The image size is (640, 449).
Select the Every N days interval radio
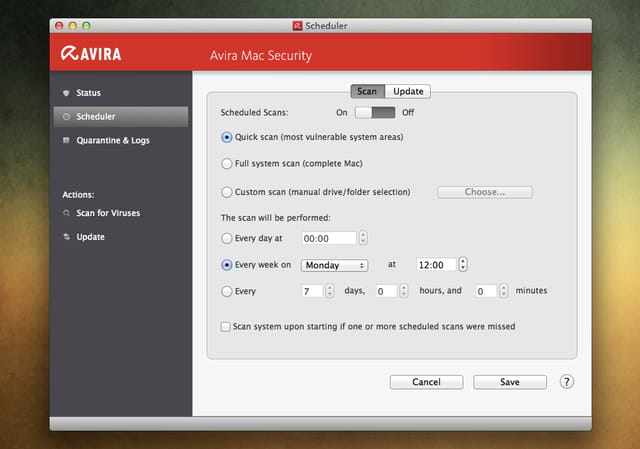pos(227,291)
